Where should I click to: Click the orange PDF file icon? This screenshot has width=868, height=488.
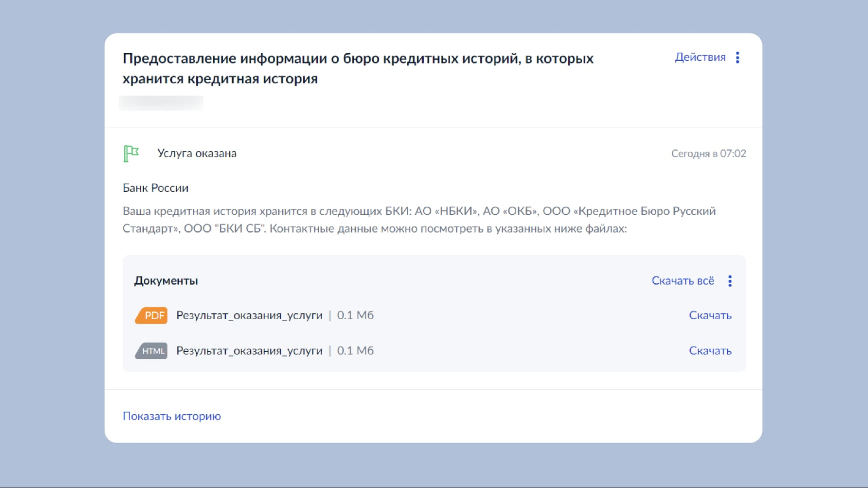click(x=151, y=315)
